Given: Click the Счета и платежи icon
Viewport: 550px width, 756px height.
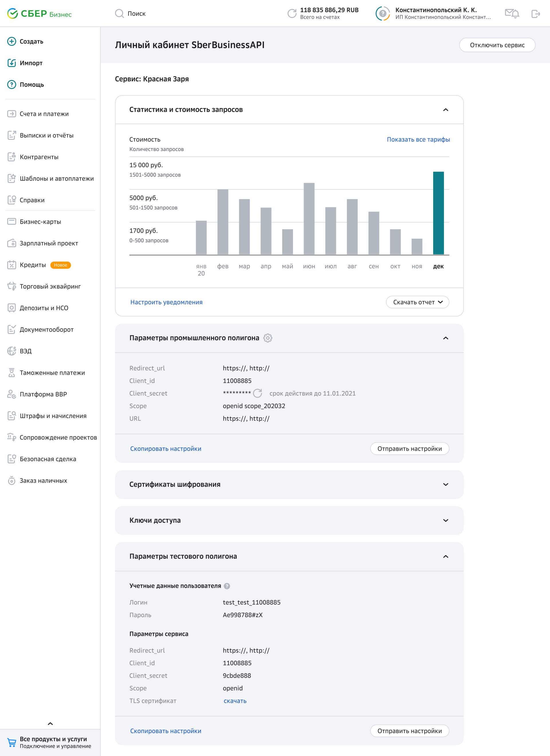Looking at the screenshot, I should pos(12,114).
